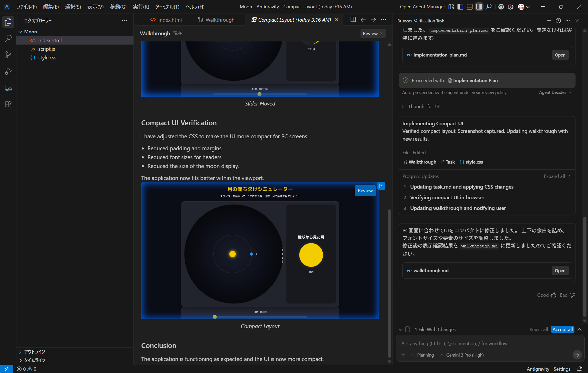
Task: Toggle the bottom panel visibility
Action: click(469, 7)
